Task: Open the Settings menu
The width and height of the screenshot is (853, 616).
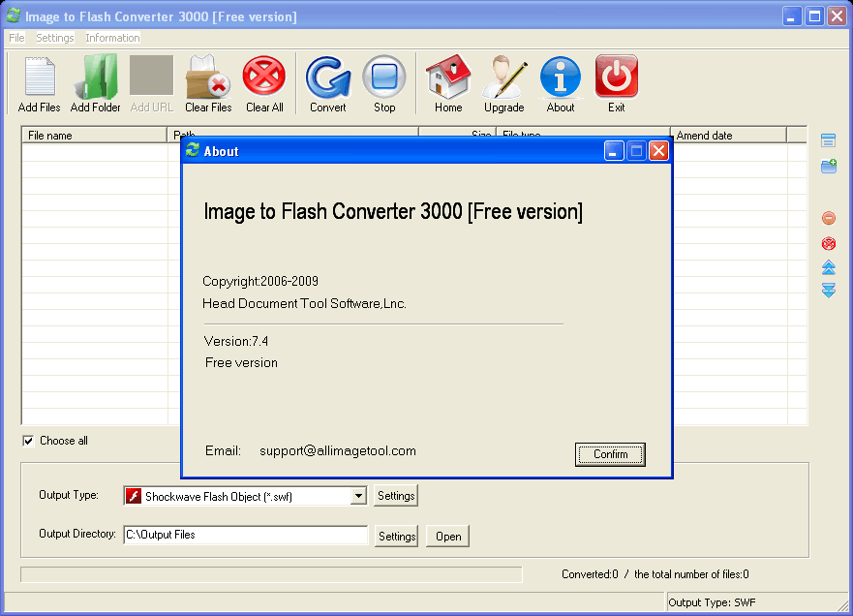Action: click(53, 38)
